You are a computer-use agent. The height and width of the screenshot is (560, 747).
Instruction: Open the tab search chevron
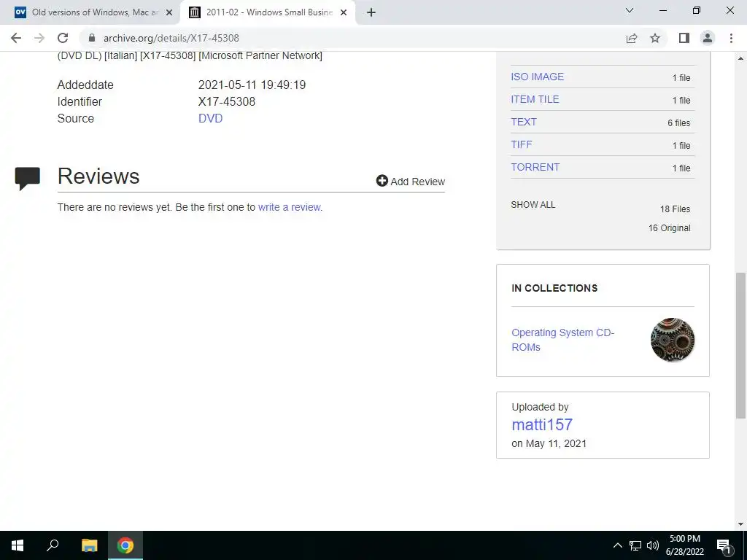coord(630,10)
